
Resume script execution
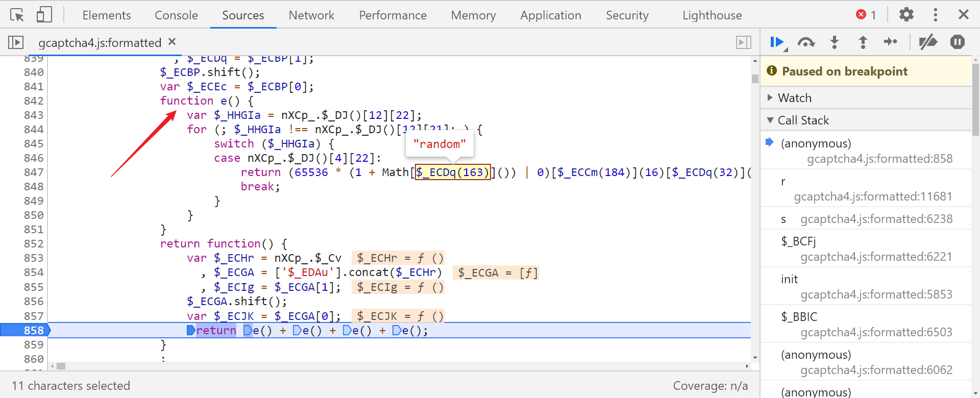click(777, 42)
